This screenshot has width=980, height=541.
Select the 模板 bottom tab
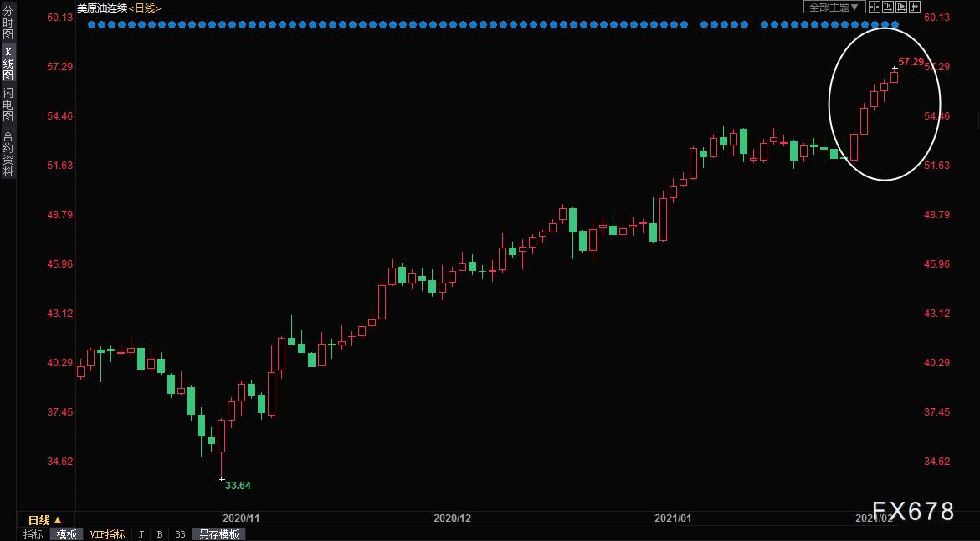tap(66, 535)
